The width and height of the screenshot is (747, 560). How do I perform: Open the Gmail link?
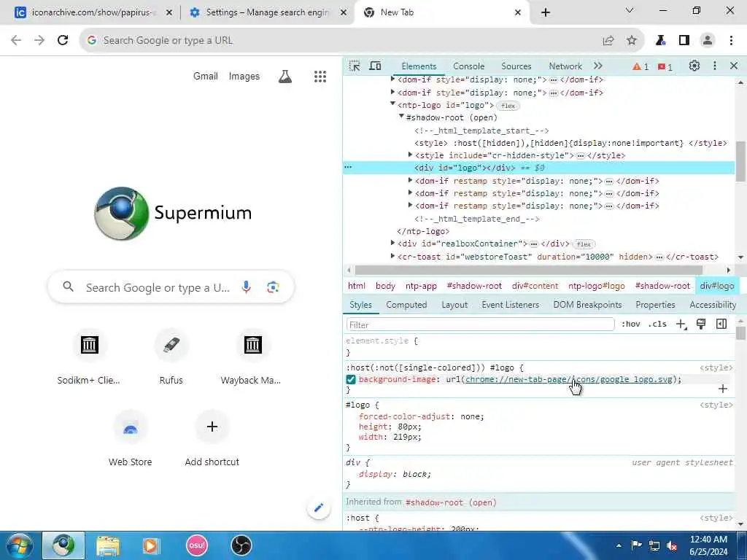coord(205,76)
